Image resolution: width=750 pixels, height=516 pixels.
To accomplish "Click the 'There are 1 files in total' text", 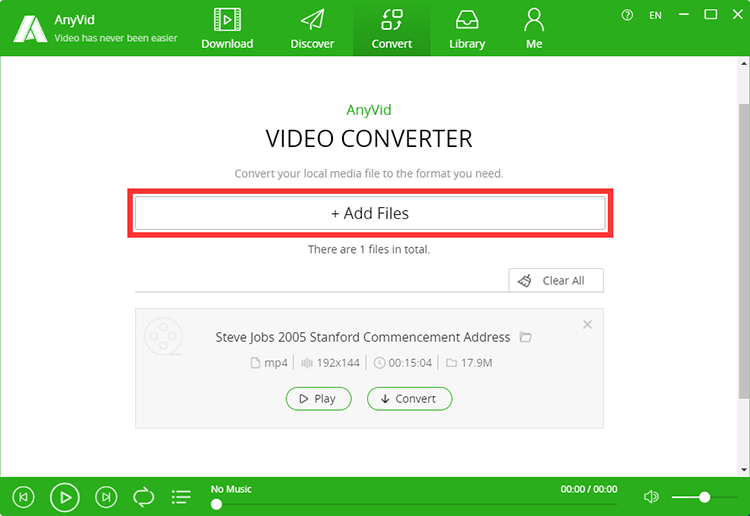I will point(369,249).
